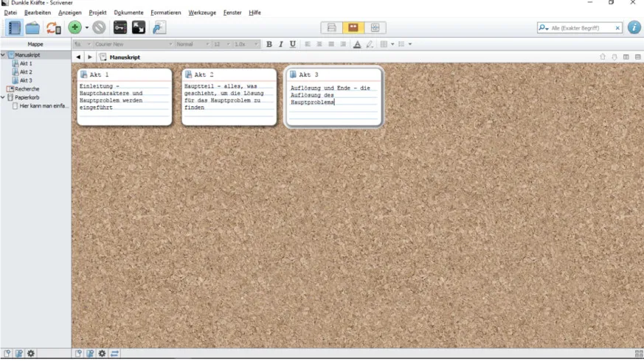This screenshot has height=361, width=644.
Task: Open the Fenster menu
Action: coord(232,13)
